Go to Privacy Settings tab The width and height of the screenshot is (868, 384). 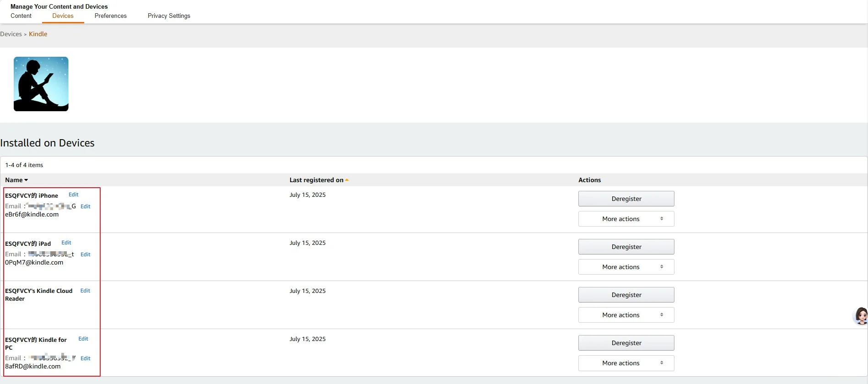169,16
